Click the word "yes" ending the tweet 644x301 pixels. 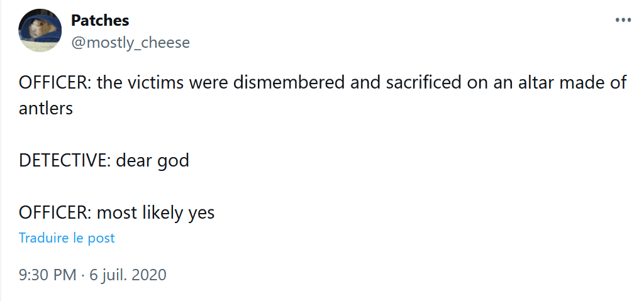(201, 213)
